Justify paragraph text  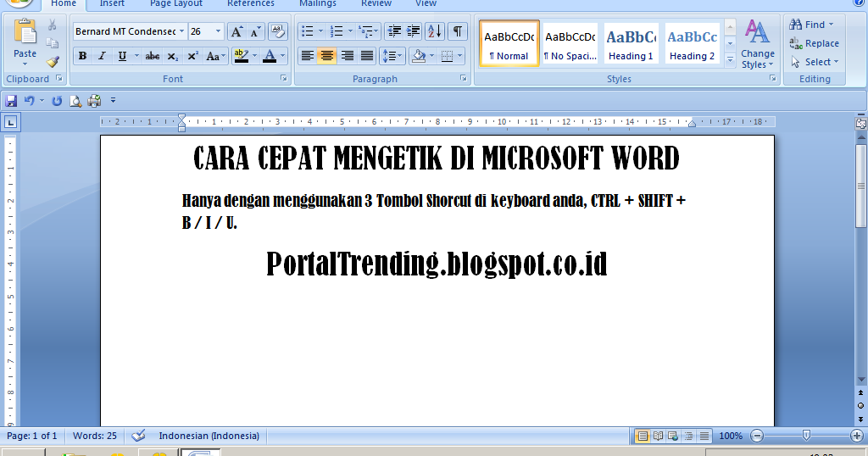tap(366, 56)
